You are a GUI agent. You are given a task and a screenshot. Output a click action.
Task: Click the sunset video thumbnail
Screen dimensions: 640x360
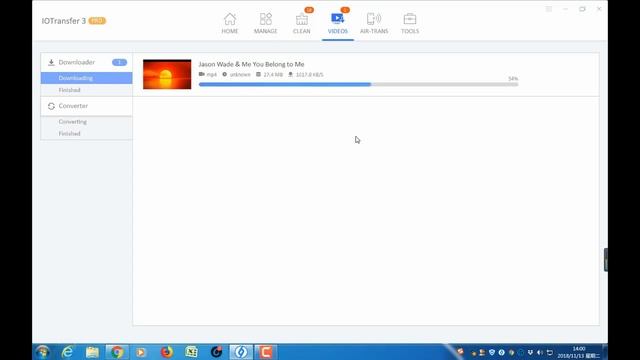point(167,74)
